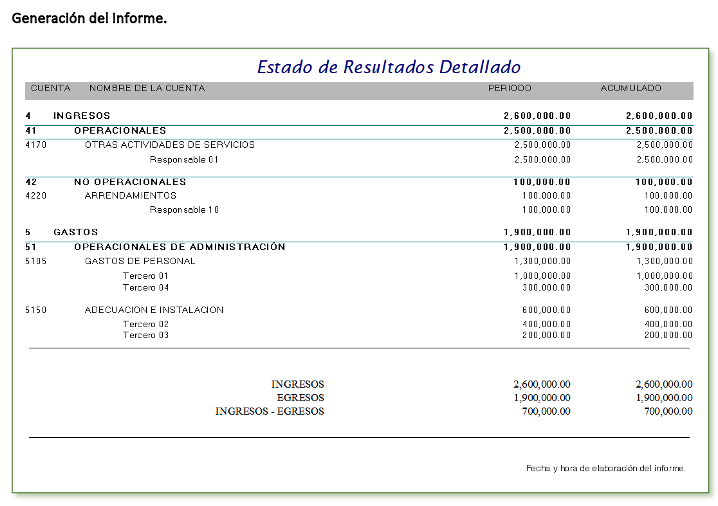Click the 'Tercero 03' label
The width and height of the screenshot is (718, 506).
click(x=146, y=336)
